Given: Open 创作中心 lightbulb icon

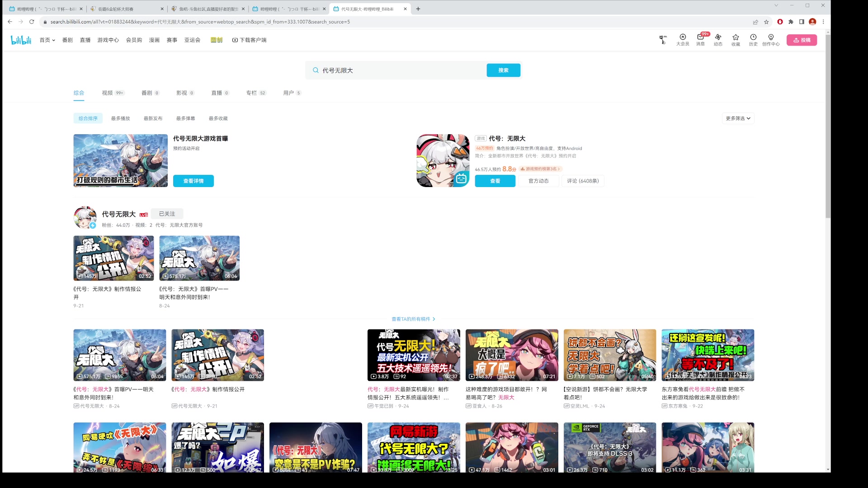Looking at the screenshot, I should (771, 40).
